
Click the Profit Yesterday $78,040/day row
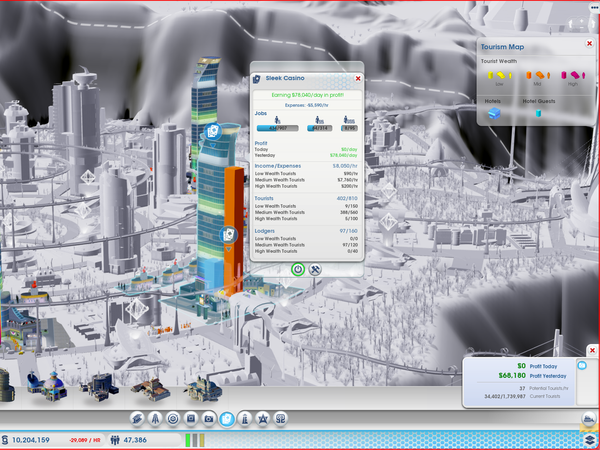[x=306, y=156]
